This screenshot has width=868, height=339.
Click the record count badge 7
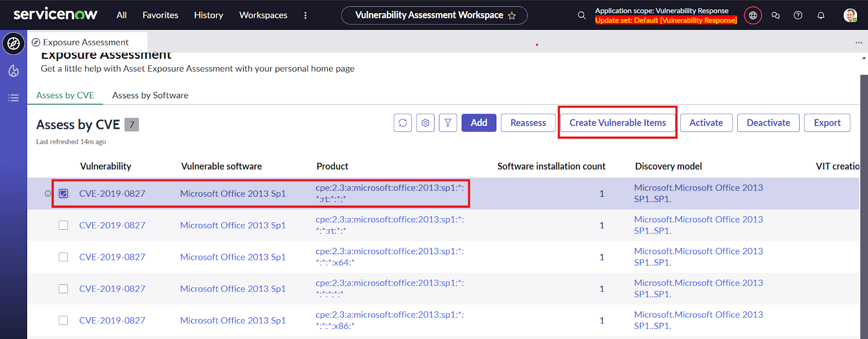132,125
